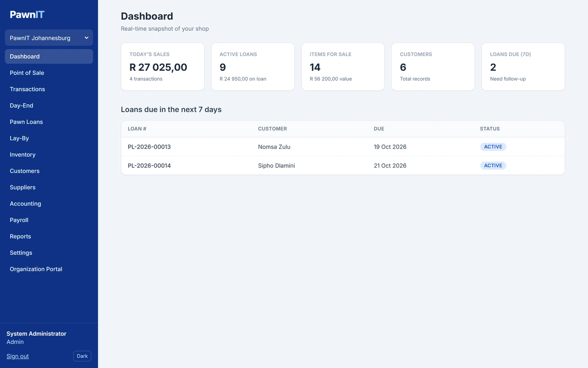The image size is (588, 368).
Task: Click ACTIVE badge for Sipho Dlamini
Action: [x=493, y=166]
